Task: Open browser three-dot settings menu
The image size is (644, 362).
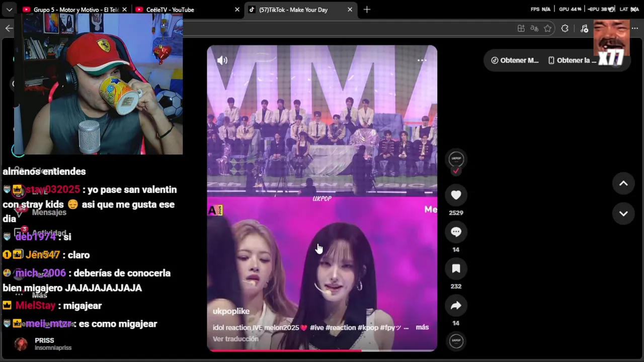Action: click(635, 29)
